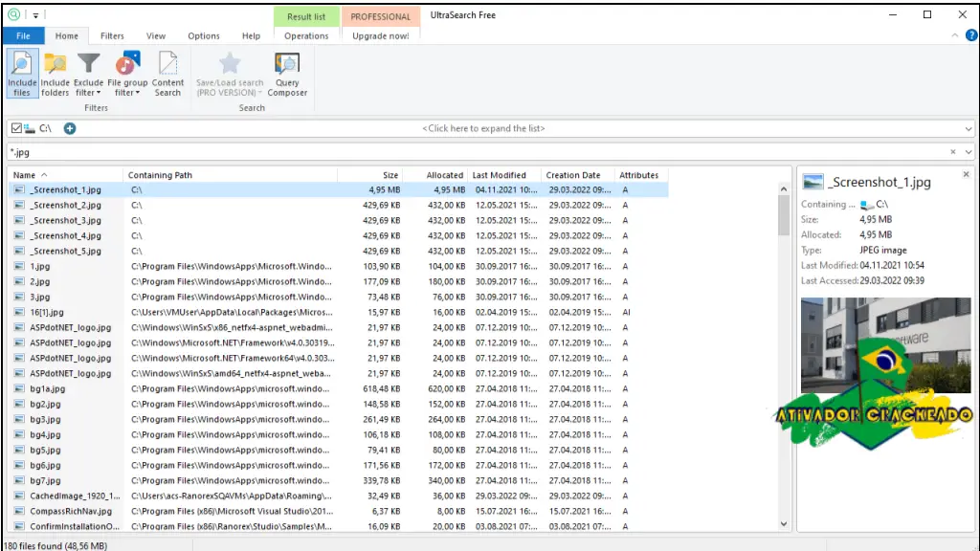Click the image preview thumbnail
Viewport: 980px width, 551px height.
[885, 344]
